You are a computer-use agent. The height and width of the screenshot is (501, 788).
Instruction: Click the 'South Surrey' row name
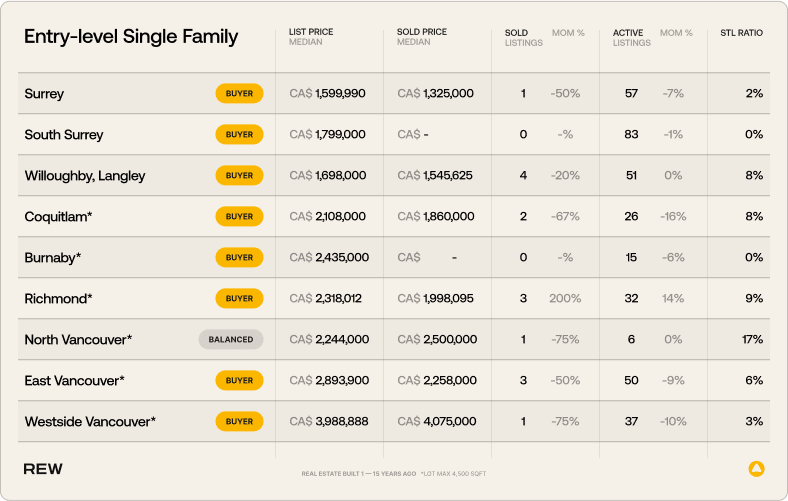[64, 135]
